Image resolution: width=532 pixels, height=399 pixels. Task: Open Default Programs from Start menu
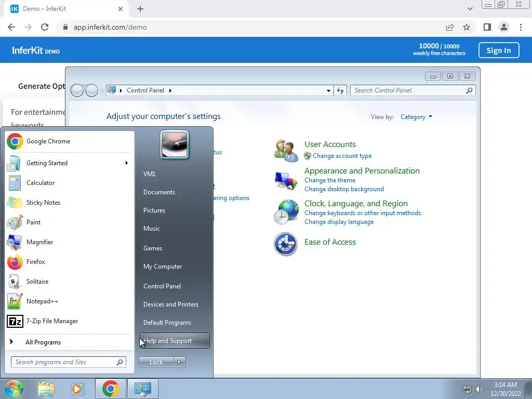tap(175, 323)
